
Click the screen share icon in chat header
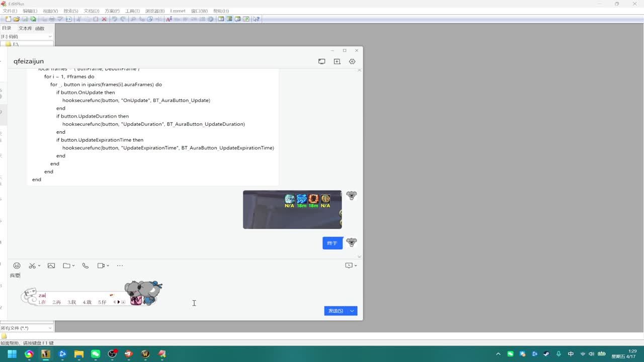coord(322,61)
